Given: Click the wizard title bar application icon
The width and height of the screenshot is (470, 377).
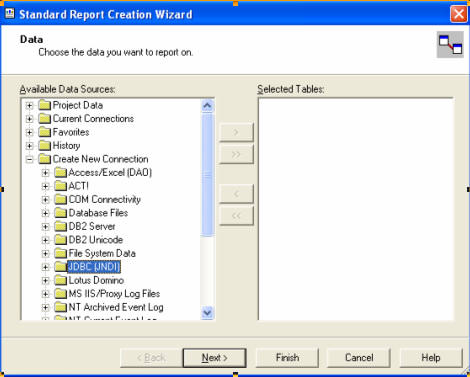Looking at the screenshot, I should pyautogui.click(x=10, y=13).
